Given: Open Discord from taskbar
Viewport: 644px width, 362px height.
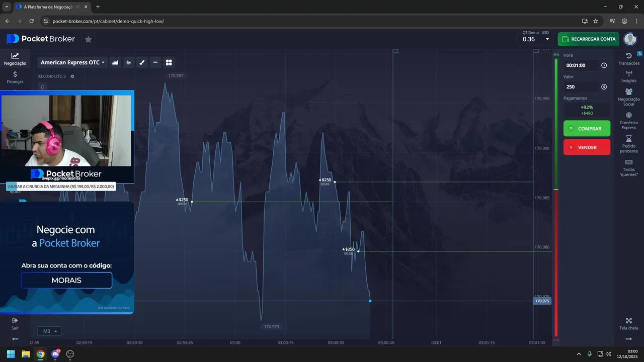Looking at the screenshot, I should pos(55,354).
